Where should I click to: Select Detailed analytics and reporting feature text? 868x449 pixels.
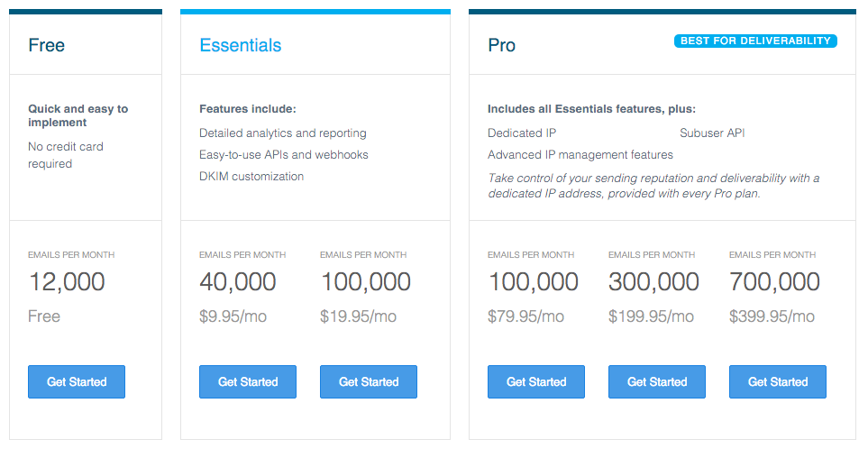283,133
